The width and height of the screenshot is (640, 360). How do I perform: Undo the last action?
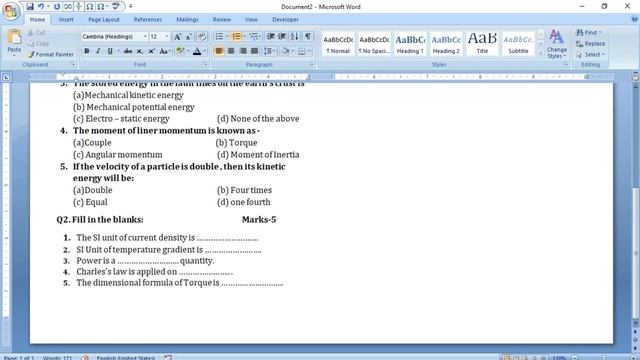[x=41, y=7]
